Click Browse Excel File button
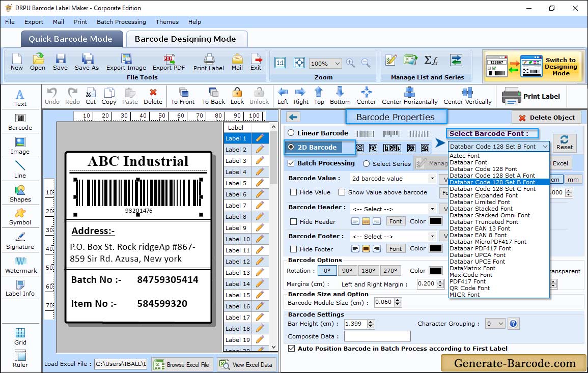This screenshot has height=373, width=588. coord(183,364)
